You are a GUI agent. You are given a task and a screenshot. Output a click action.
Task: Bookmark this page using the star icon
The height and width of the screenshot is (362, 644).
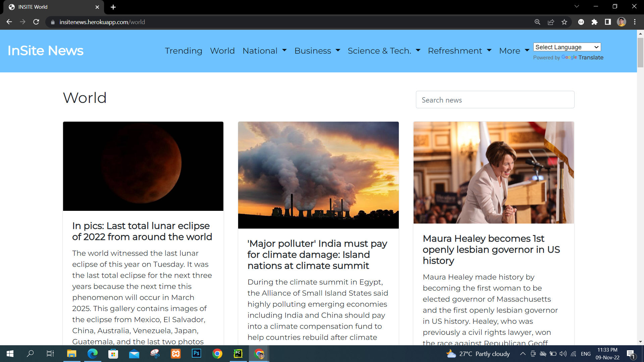(x=564, y=22)
